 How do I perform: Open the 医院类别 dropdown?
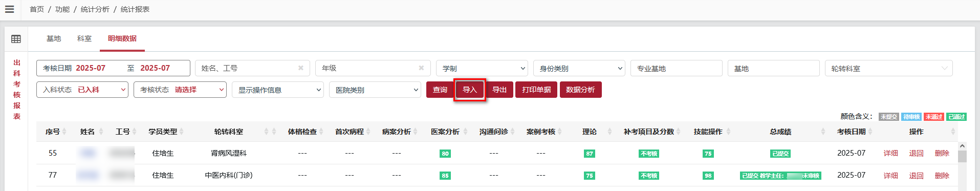(375, 90)
